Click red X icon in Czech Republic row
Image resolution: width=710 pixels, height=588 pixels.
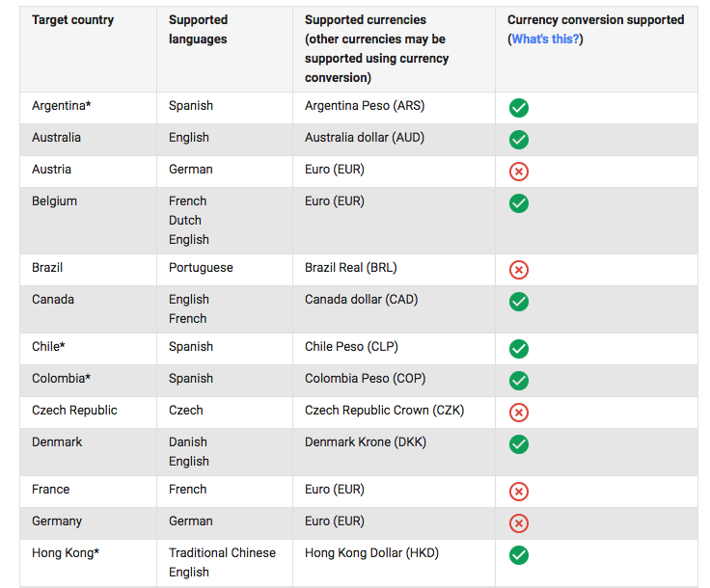point(519,413)
